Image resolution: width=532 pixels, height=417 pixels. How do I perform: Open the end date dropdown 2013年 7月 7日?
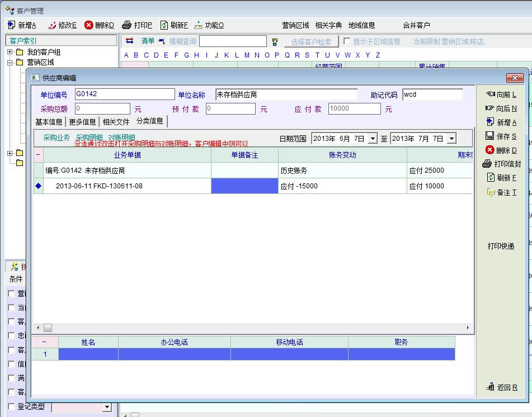(451, 139)
